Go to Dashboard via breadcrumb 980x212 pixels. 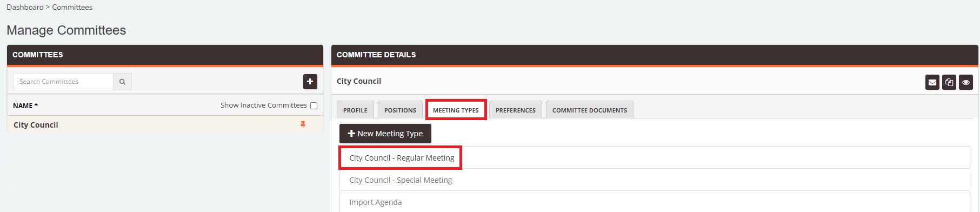pos(25,7)
